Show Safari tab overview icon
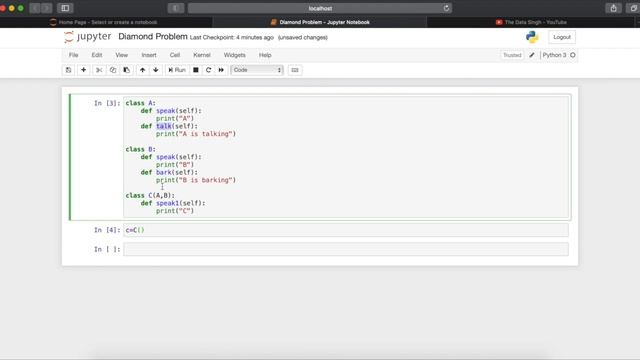 [x=633, y=8]
